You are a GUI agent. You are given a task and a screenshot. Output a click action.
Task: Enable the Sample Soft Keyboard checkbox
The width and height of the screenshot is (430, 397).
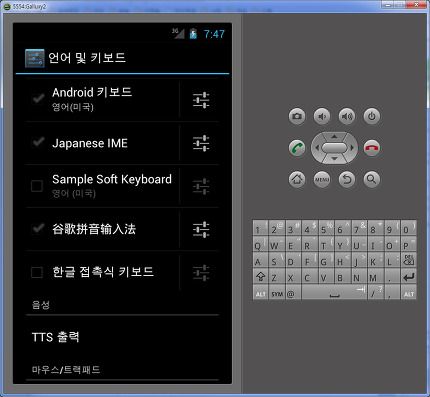click(x=37, y=186)
